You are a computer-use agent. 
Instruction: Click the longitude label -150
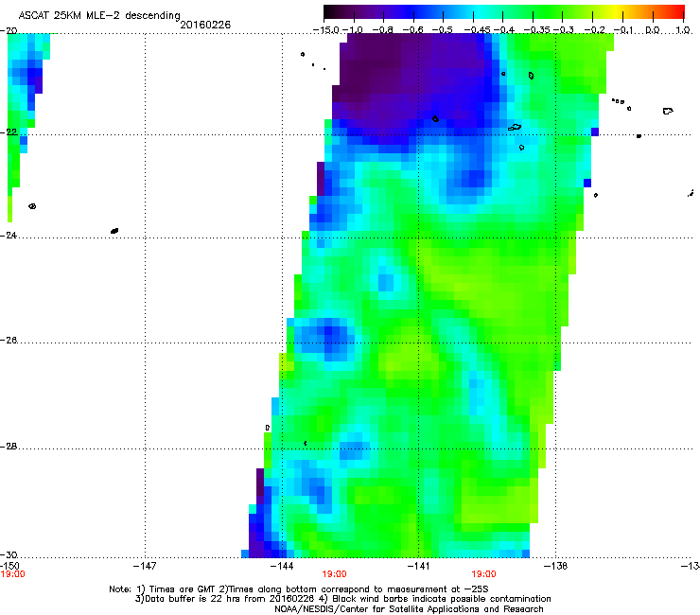[9, 566]
